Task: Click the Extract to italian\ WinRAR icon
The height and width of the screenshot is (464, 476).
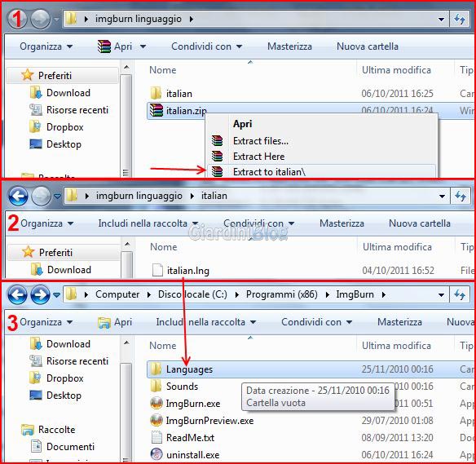Action: tap(217, 171)
